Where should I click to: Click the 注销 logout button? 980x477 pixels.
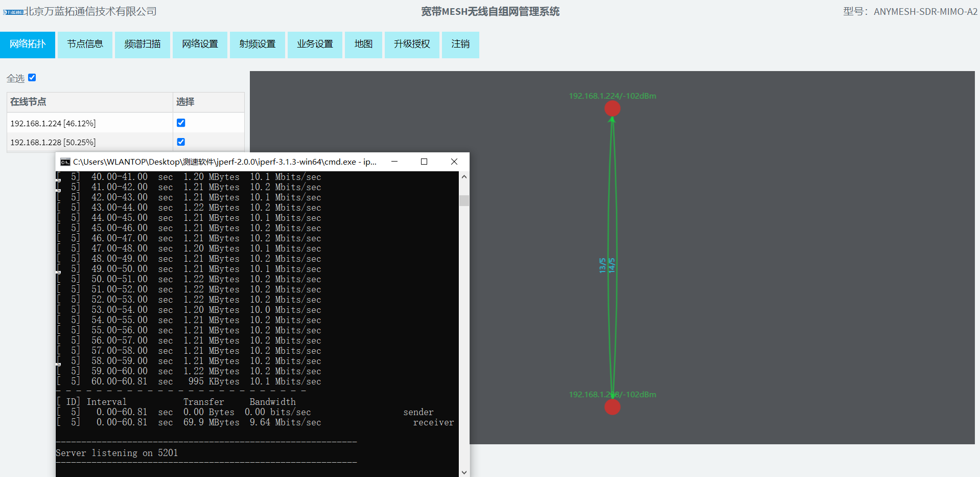click(460, 44)
